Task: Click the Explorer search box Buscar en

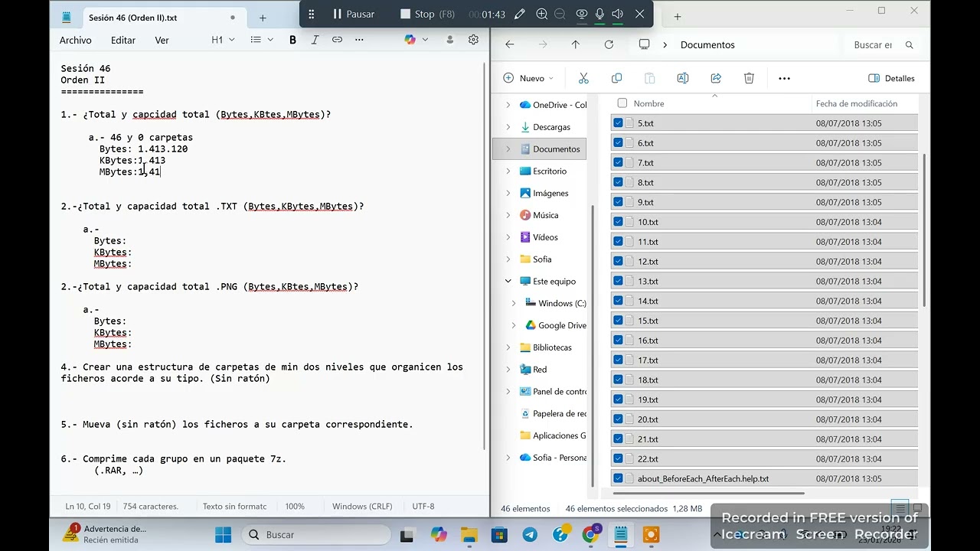Action: 884,45
